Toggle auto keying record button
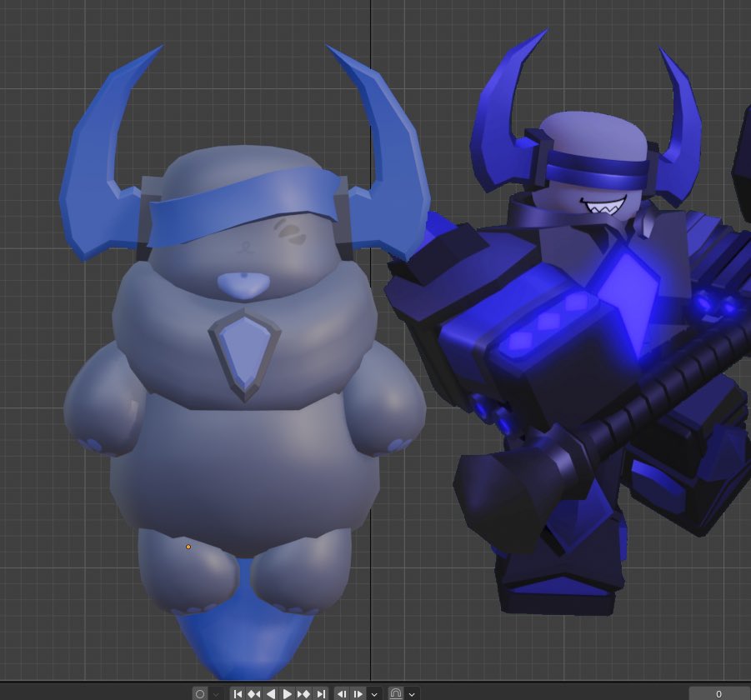Viewport: 751px width, 700px height. pos(200,694)
